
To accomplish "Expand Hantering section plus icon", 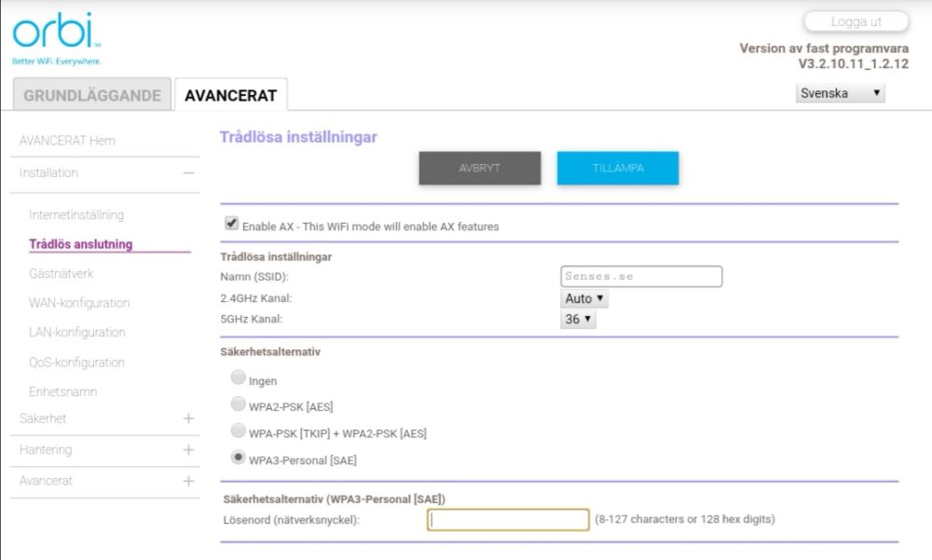I will click(188, 450).
